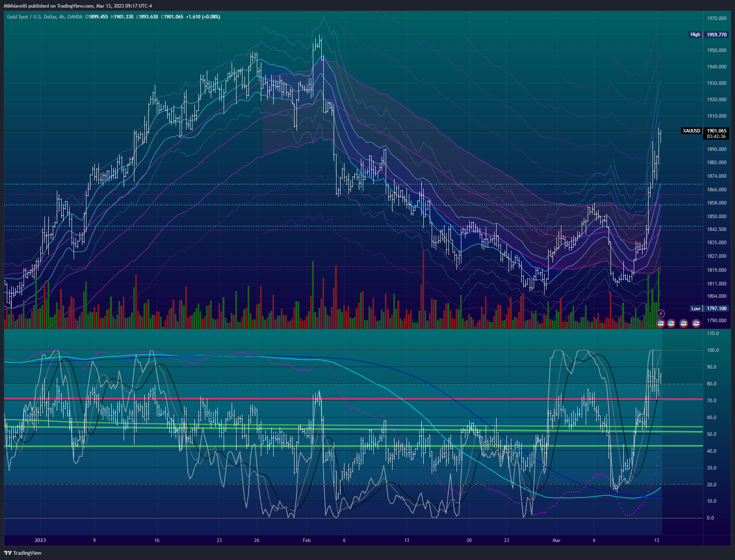
Task: Click the XAUUSD symbol label on the chart
Action: 692,131
